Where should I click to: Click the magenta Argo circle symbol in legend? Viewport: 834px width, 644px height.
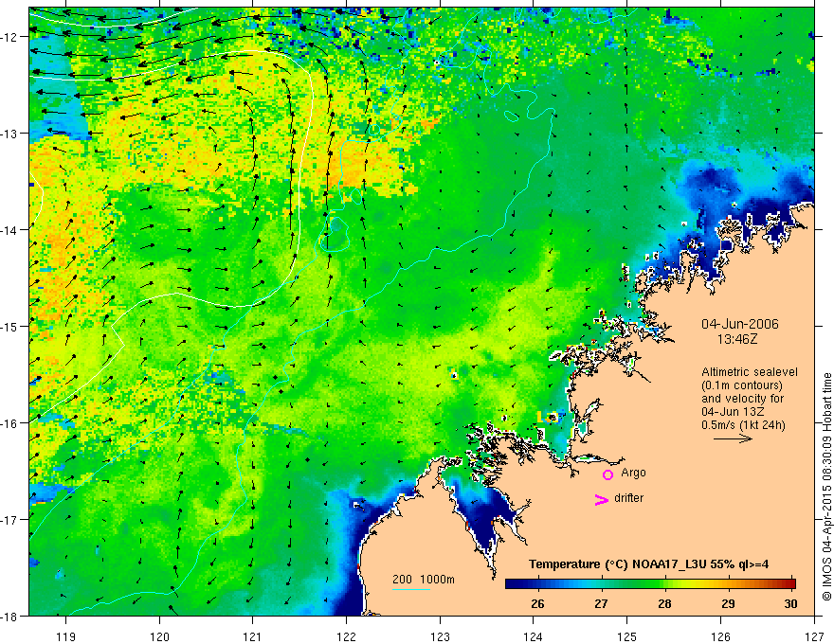pyautogui.click(x=607, y=475)
